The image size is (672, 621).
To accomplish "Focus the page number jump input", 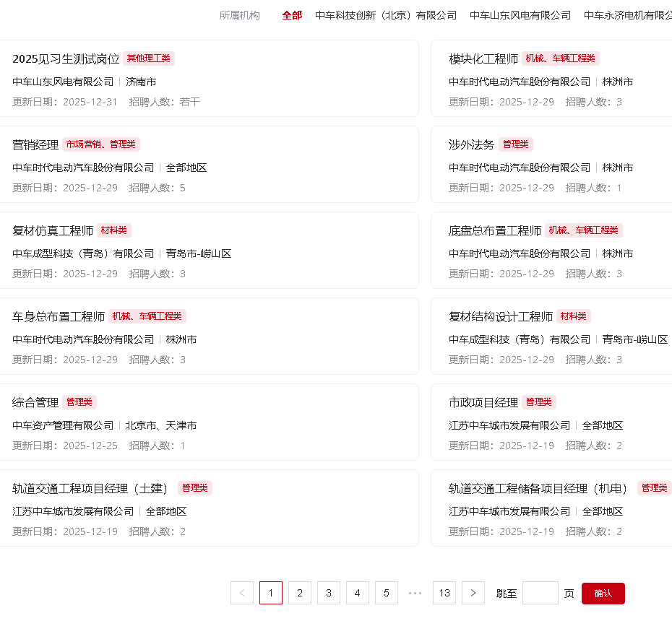I will pos(540,593).
